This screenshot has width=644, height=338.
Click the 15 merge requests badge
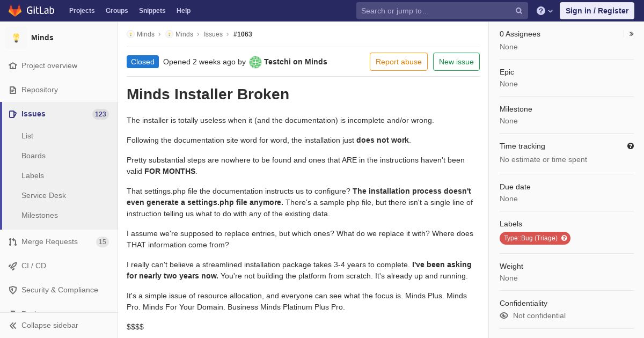click(103, 241)
